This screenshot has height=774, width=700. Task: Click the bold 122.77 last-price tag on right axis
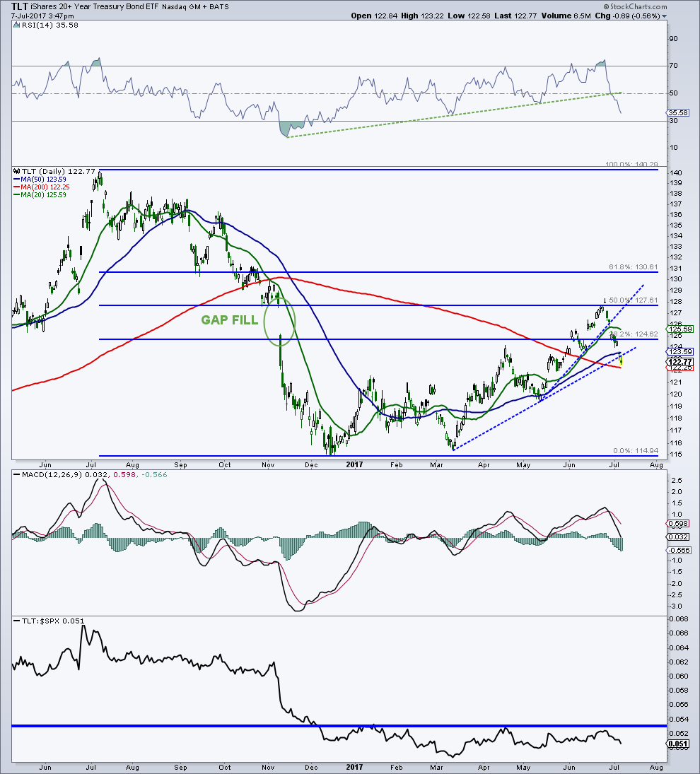click(x=680, y=362)
